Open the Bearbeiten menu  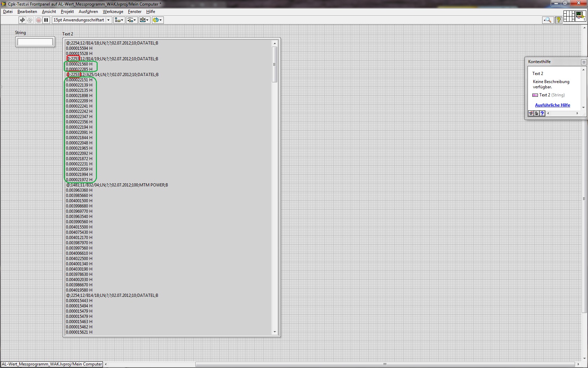[27, 12]
